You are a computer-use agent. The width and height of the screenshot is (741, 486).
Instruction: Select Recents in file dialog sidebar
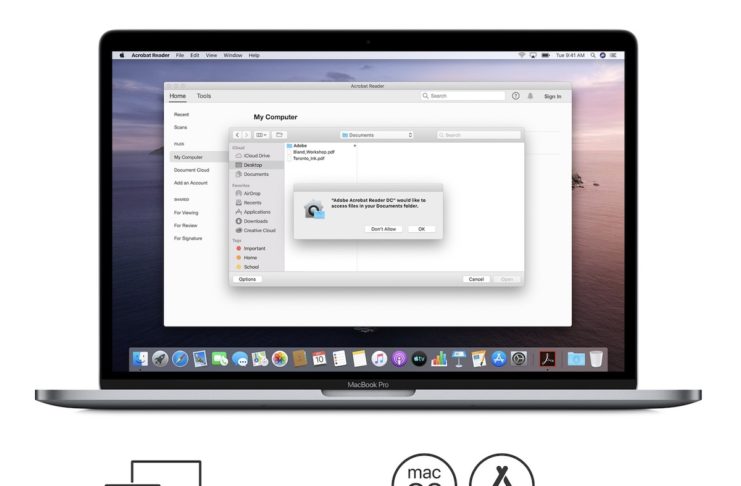pyautogui.click(x=252, y=202)
